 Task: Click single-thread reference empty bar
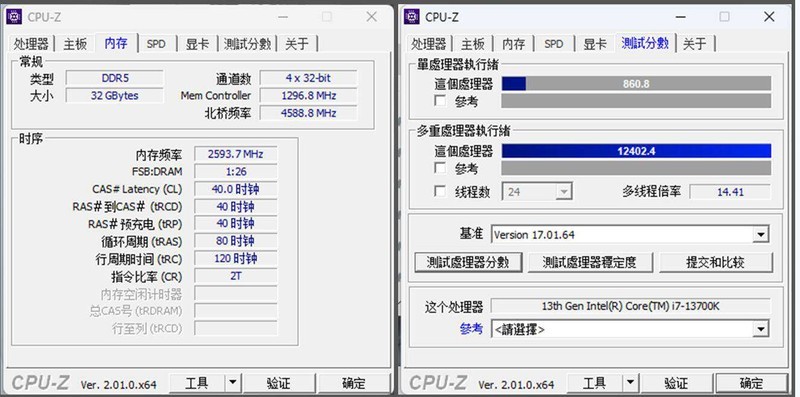point(636,101)
